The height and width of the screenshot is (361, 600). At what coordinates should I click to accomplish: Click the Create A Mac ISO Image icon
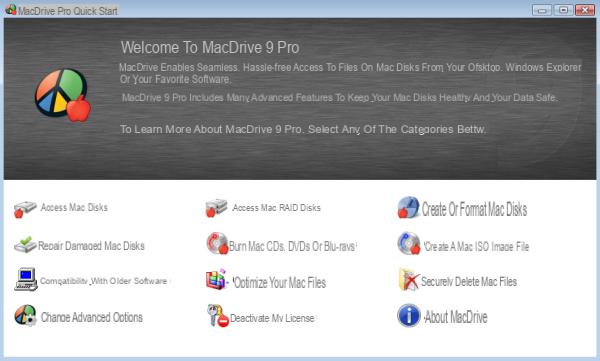click(x=409, y=243)
